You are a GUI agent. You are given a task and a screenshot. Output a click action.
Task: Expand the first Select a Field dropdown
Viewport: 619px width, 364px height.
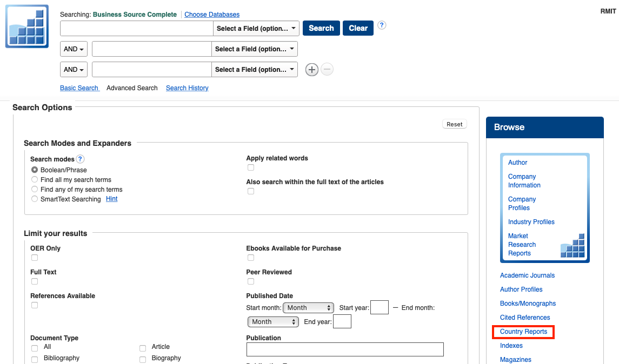pos(256,29)
